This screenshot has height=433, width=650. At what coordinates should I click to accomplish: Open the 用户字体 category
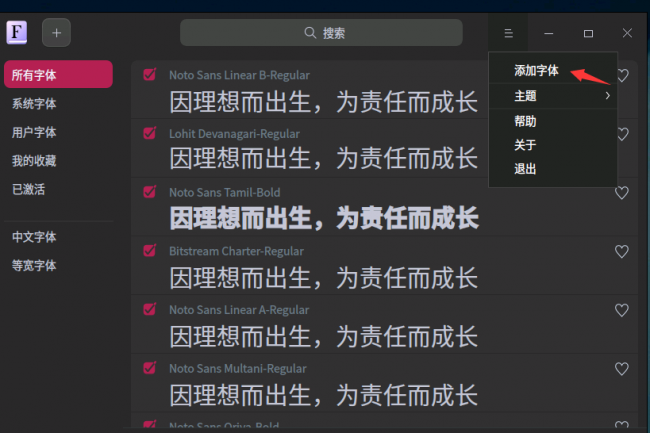coord(34,132)
